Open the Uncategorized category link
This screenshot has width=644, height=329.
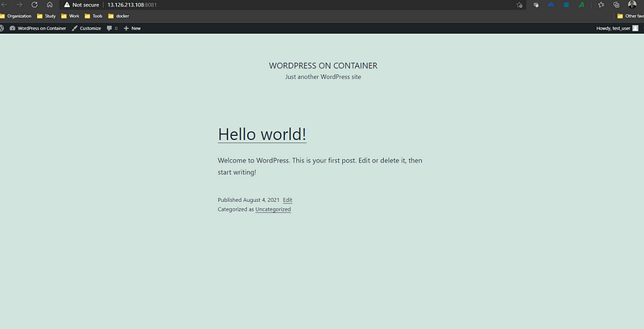click(x=273, y=209)
